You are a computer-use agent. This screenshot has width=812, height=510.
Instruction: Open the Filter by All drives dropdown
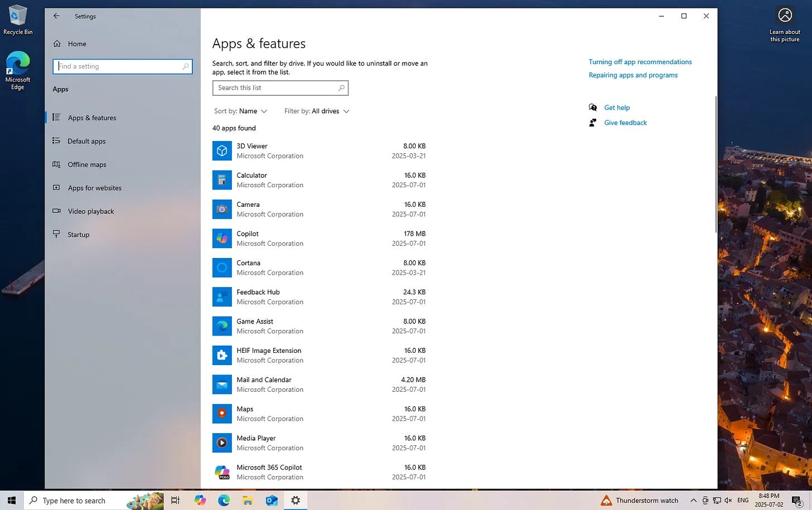(317, 111)
